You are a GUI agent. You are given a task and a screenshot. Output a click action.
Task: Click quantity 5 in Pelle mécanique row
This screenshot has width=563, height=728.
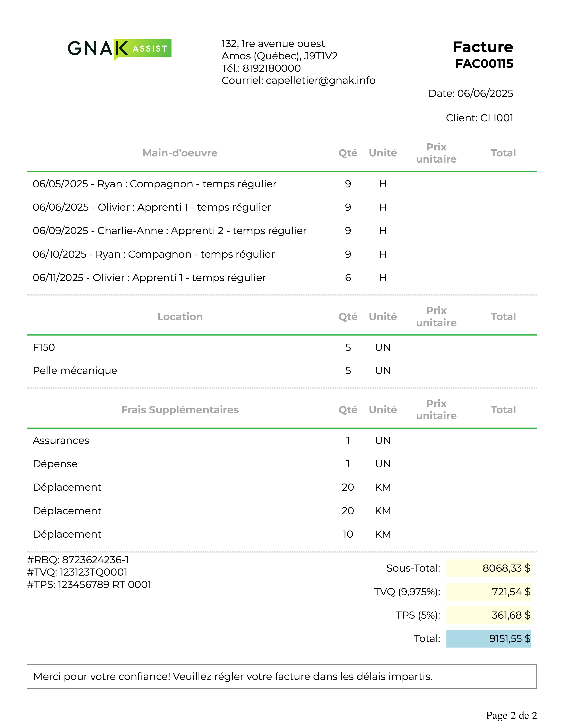tap(348, 371)
